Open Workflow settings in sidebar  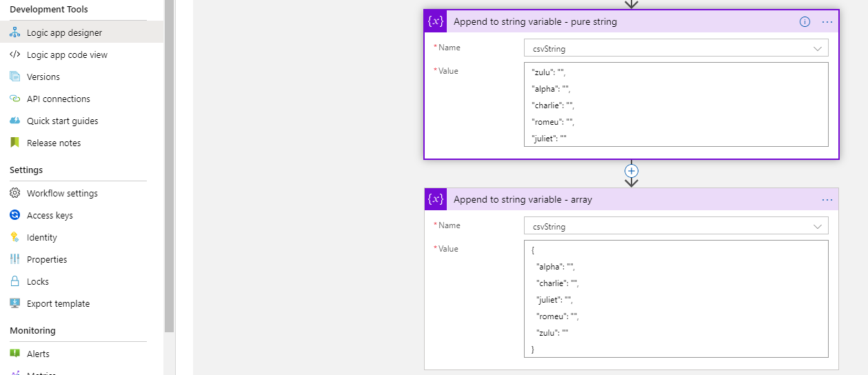pos(62,193)
